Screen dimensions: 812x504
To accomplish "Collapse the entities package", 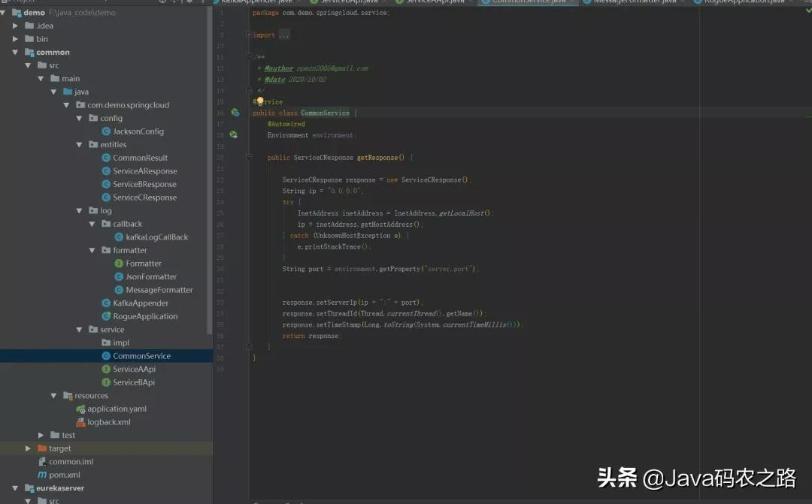I will coord(80,145).
